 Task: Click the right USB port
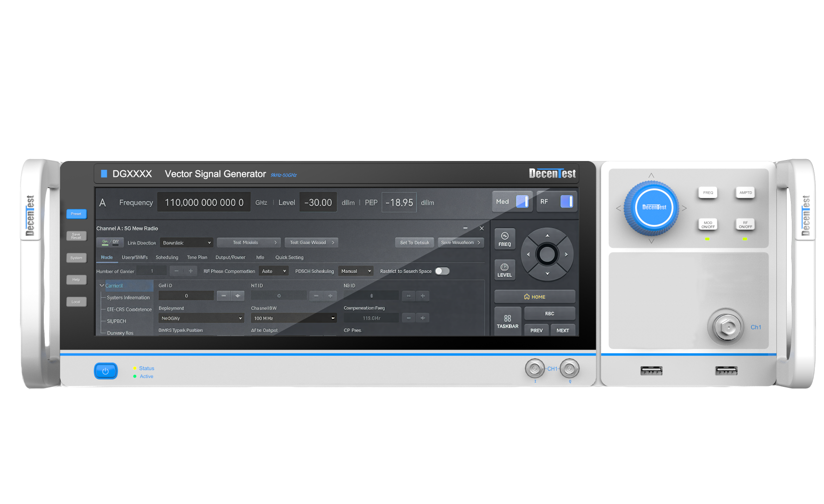pyautogui.click(x=726, y=371)
